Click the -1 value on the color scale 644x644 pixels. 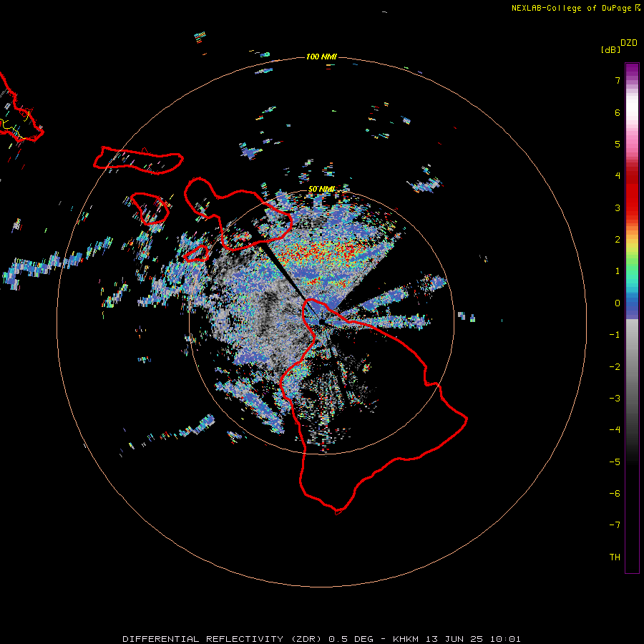[615, 335]
